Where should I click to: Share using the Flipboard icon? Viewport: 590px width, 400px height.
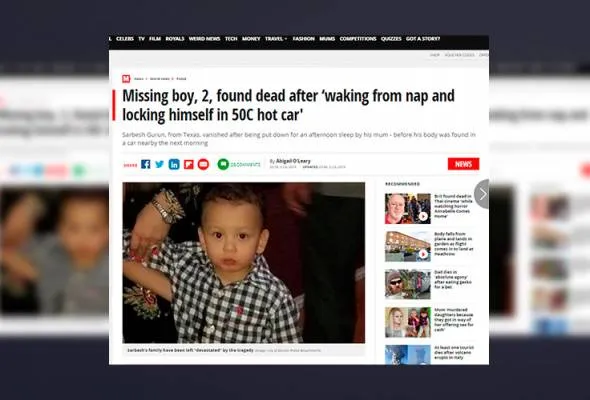(189, 164)
